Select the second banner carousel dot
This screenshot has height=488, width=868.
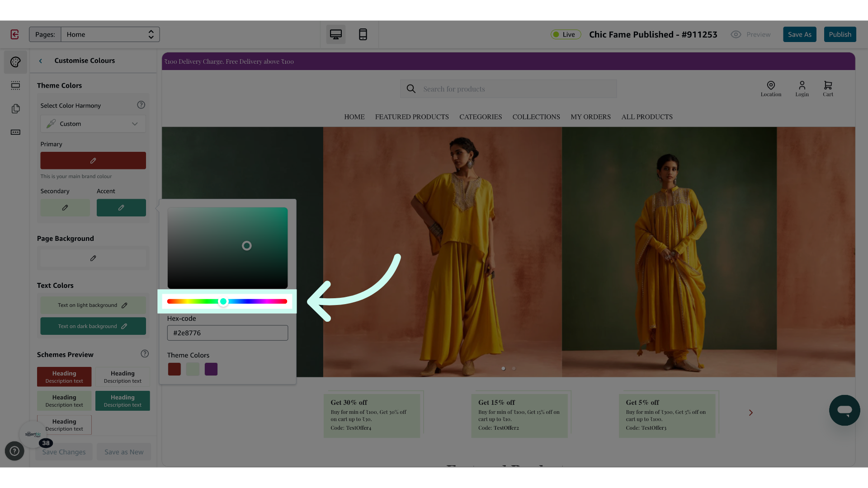[x=514, y=369]
